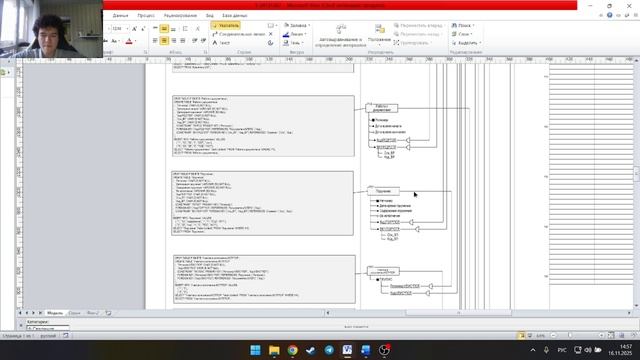Viewport: 640px width, 360px height.
Task: Align text to bottom in ribbon
Action: 173,29
